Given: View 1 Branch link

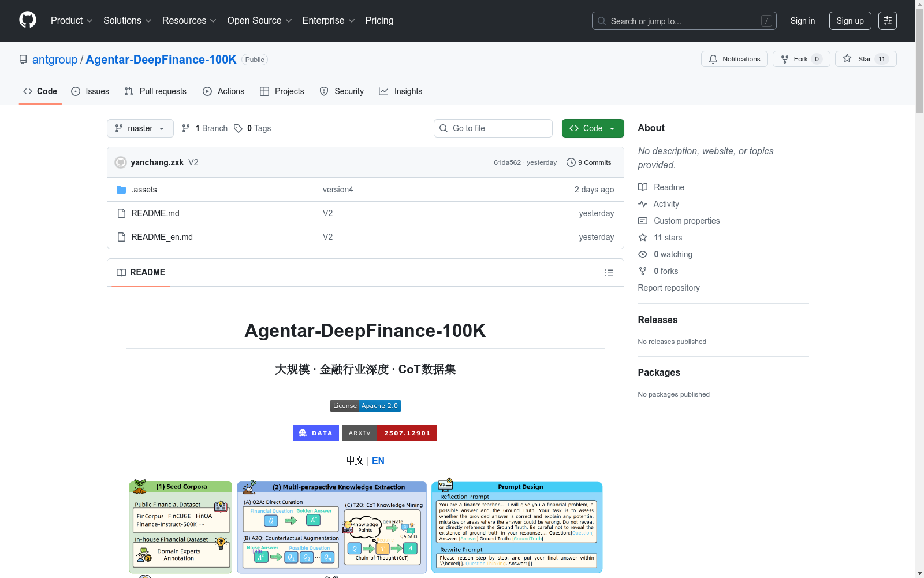Looking at the screenshot, I should pos(204,128).
